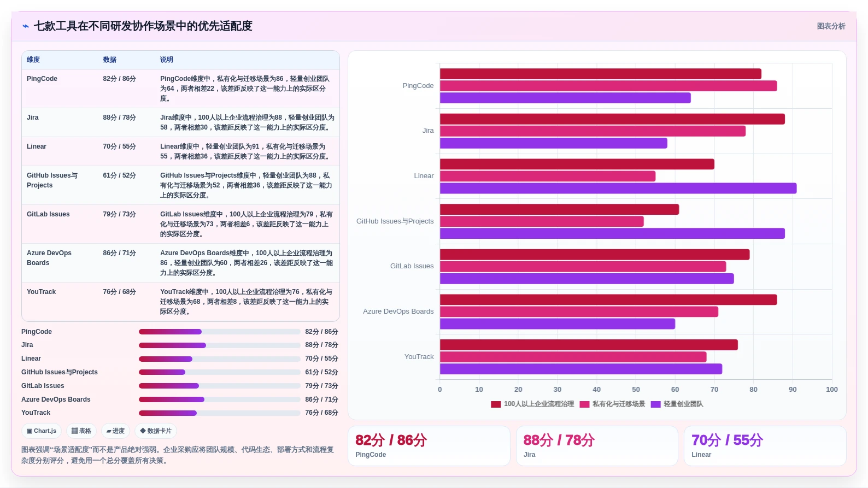Select GitHub Issues与Projects table row name
Image resolution: width=868 pixels, height=488 pixels.
(x=52, y=180)
